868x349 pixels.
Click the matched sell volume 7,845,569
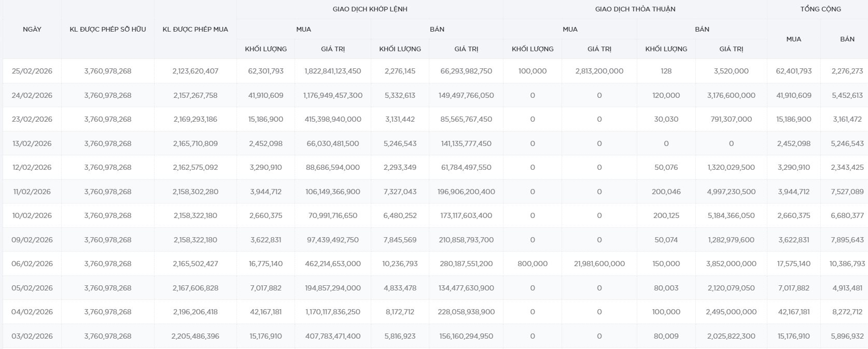click(x=400, y=240)
